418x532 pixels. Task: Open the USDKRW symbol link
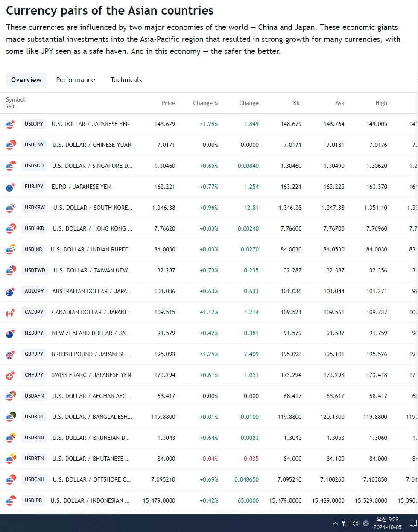click(35, 208)
